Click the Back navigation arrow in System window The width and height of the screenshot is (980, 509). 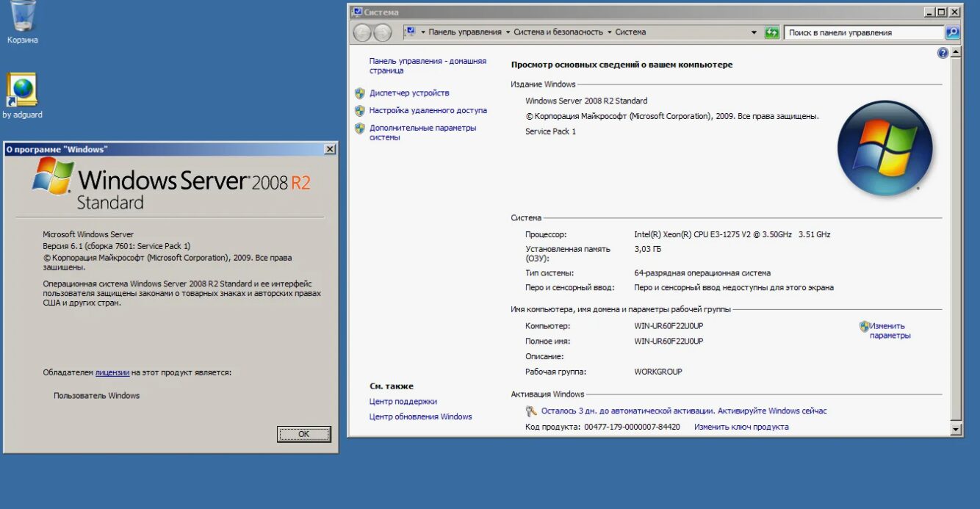363,32
